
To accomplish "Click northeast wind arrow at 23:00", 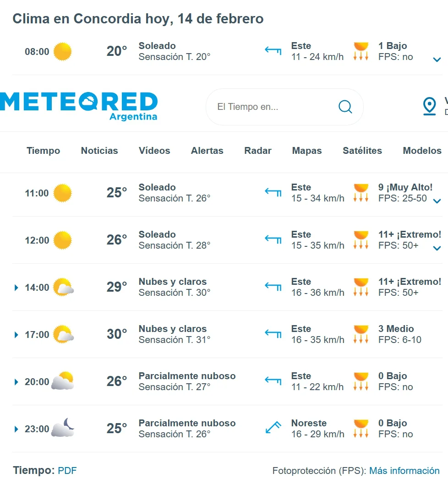I will point(273,428).
